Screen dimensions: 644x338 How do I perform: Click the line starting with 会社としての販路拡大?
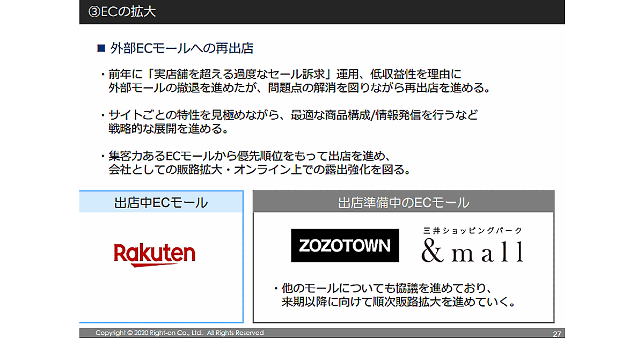pyautogui.click(x=259, y=171)
